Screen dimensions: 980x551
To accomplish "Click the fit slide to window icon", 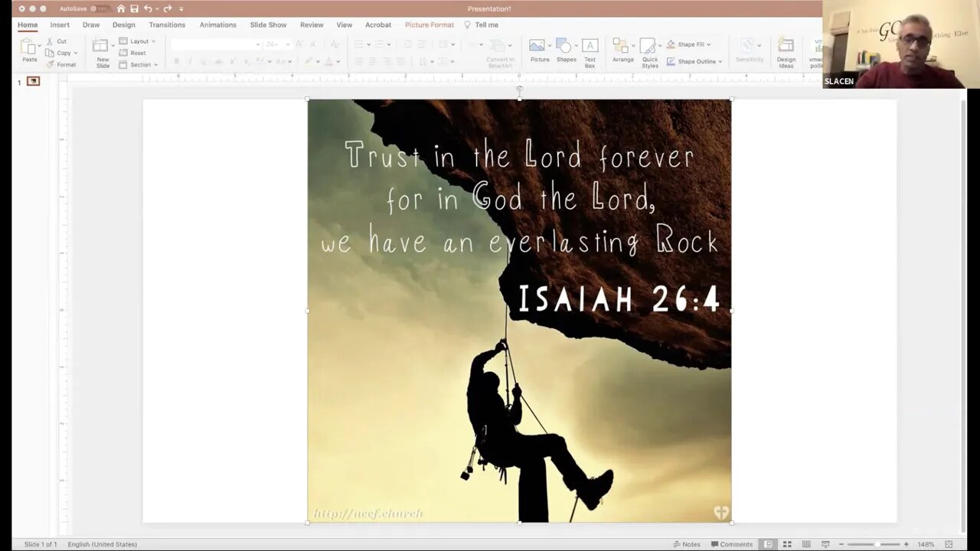I will (949, 544).
